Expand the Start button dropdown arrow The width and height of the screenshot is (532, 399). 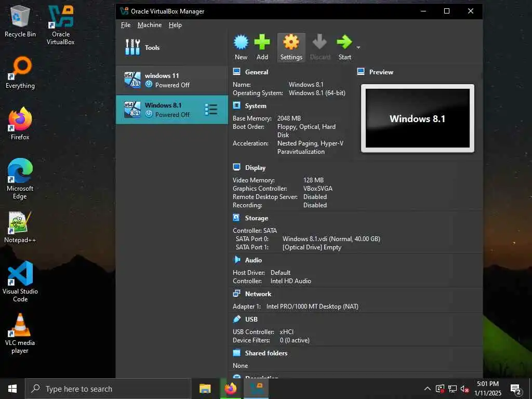coord(358,47)
